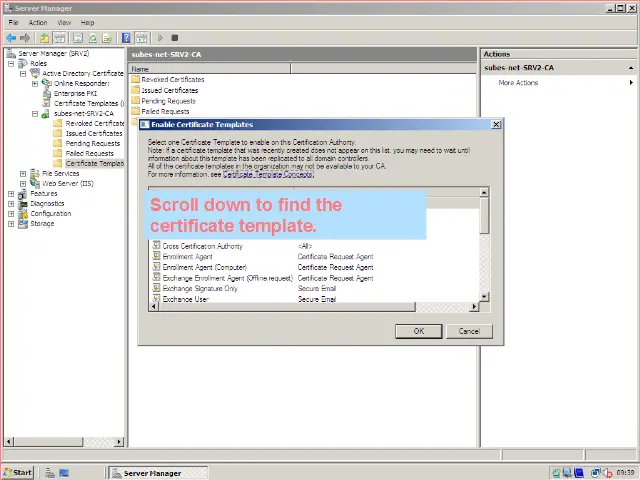This screenshot has width=640, height=480.
Task: Expand the File Services node
Action: point(23,173)
